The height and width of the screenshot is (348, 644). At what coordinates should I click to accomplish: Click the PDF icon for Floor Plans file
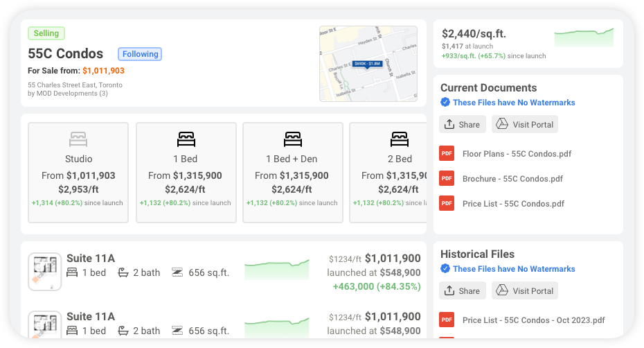click(x=447, y=154)
